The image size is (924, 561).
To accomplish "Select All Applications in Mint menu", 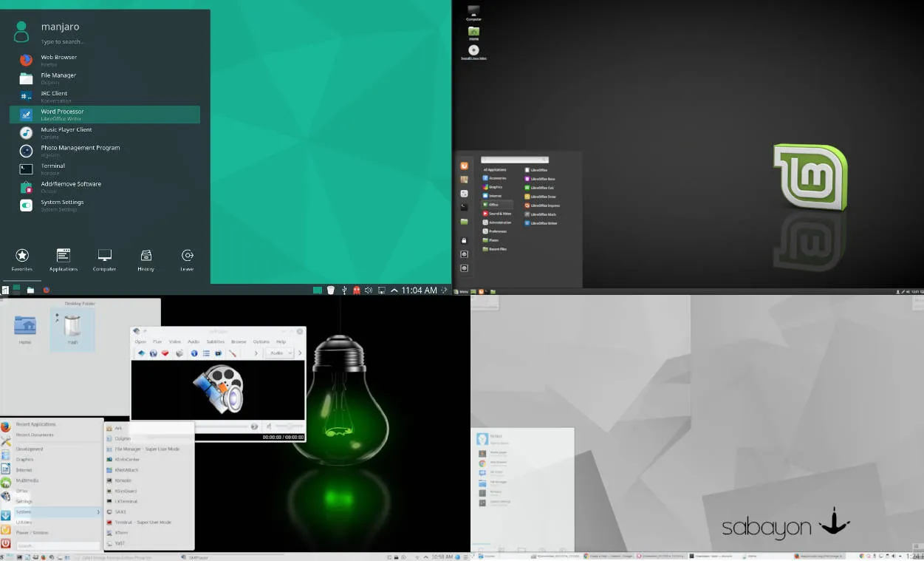I will tap(495, 170).
